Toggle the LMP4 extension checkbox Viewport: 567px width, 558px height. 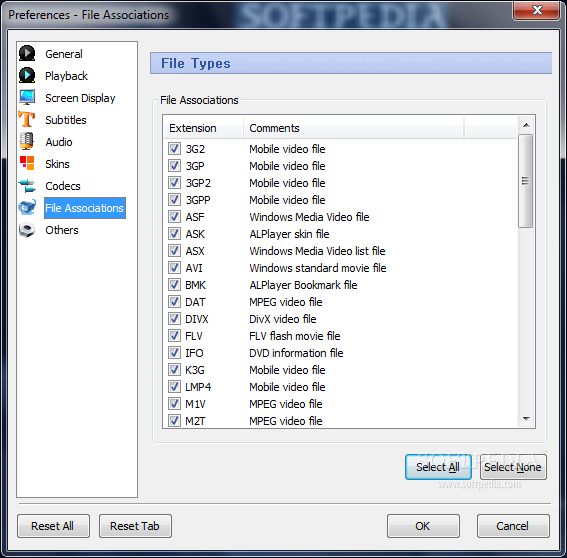[x=174, y=387]
